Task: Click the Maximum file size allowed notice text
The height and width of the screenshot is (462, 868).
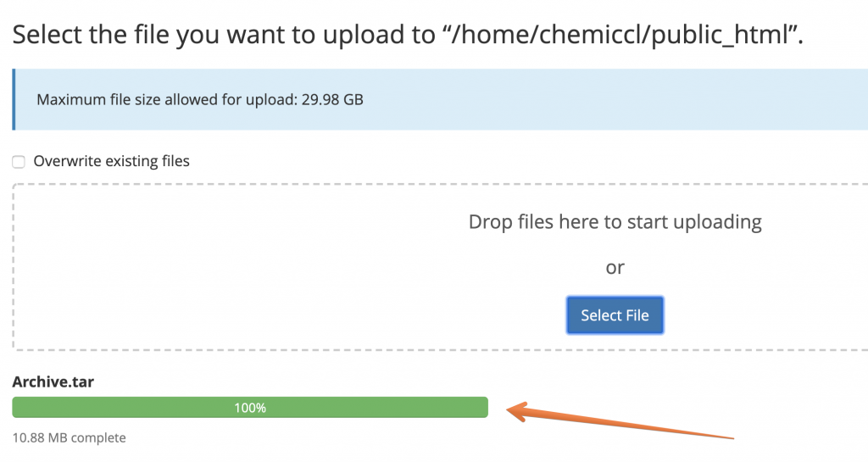Action: pos(167,100)
